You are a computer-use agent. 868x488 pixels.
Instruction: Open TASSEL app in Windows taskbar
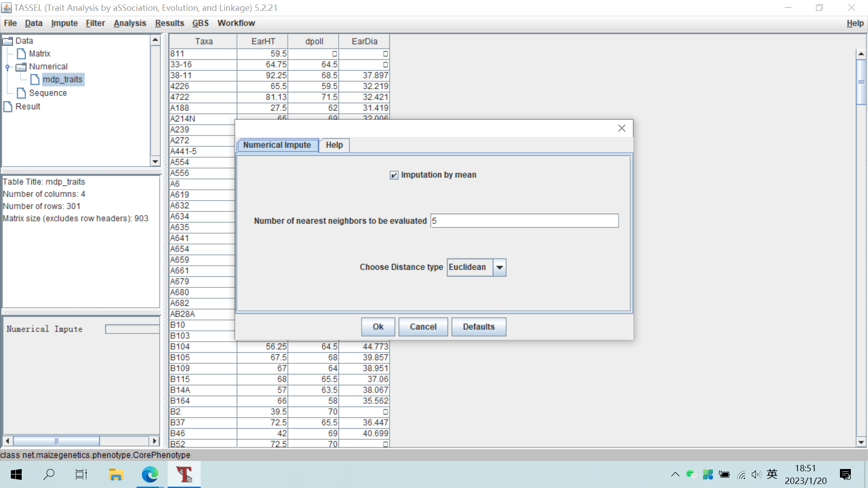point(184,474)
